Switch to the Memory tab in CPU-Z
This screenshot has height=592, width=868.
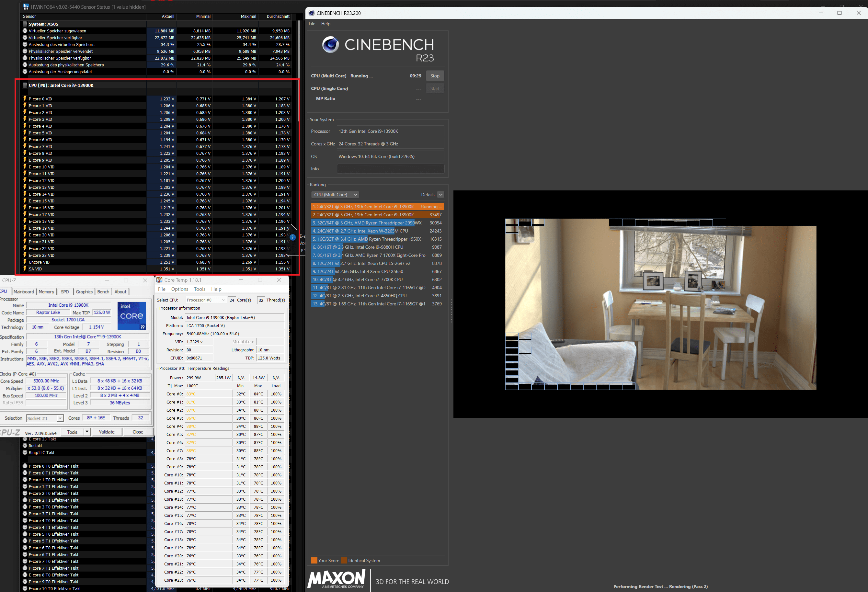coord(46,292)
